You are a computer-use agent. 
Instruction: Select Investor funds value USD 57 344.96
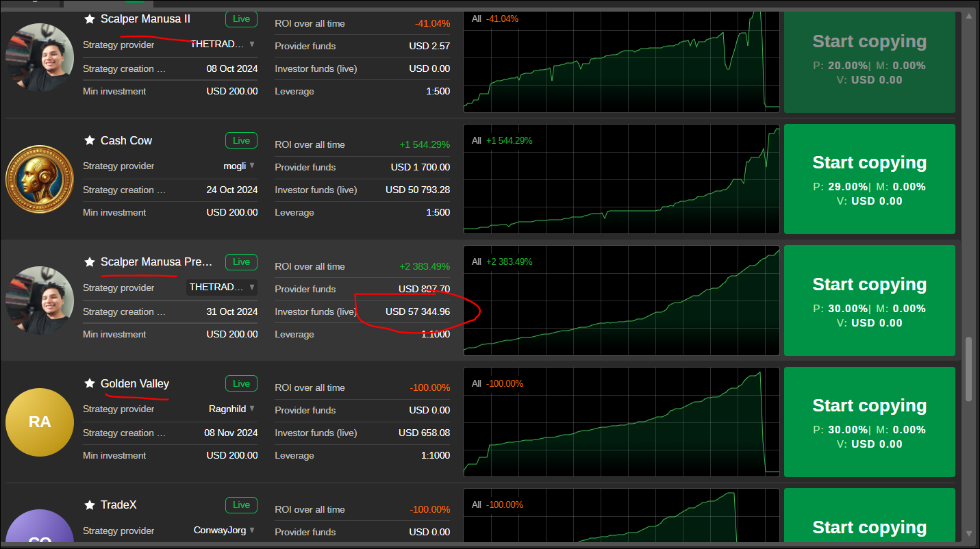point(418,311)
